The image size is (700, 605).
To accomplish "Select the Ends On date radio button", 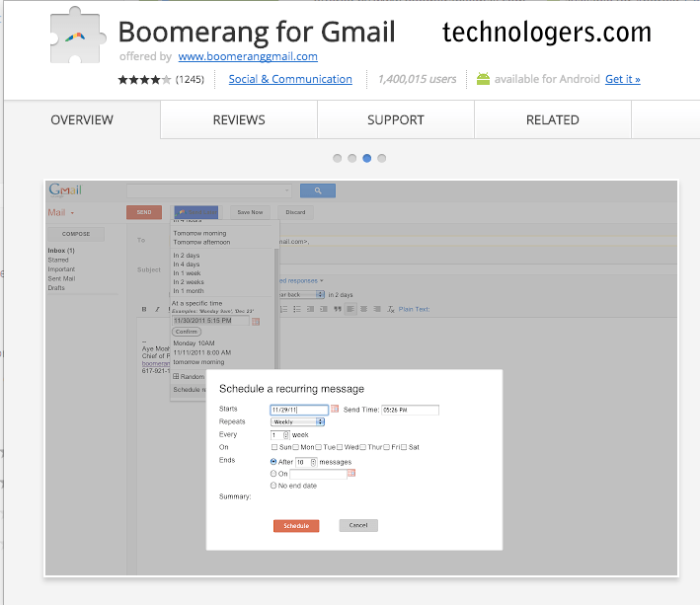I will [273, 474].
